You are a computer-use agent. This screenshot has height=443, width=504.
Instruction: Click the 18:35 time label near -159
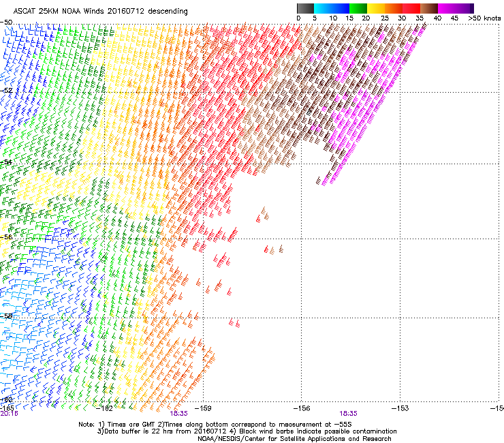coord(178,414)
